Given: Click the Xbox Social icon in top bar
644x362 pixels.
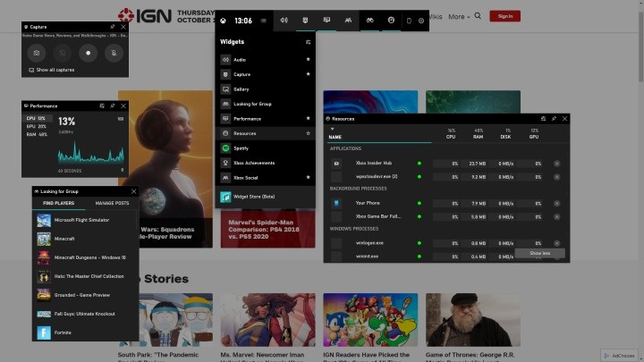Looking at the screenshot, I should pos(348,19).
